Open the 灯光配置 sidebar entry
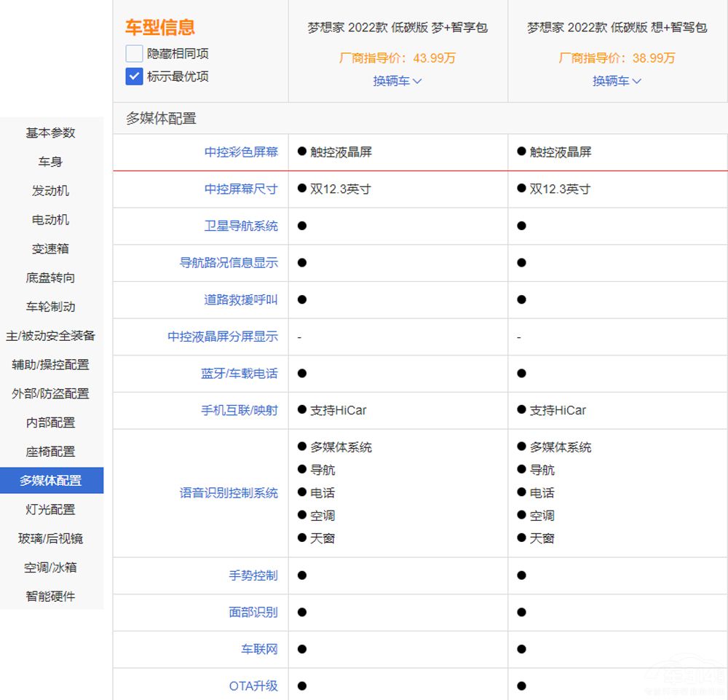The image size is (728, 700). 51,510
